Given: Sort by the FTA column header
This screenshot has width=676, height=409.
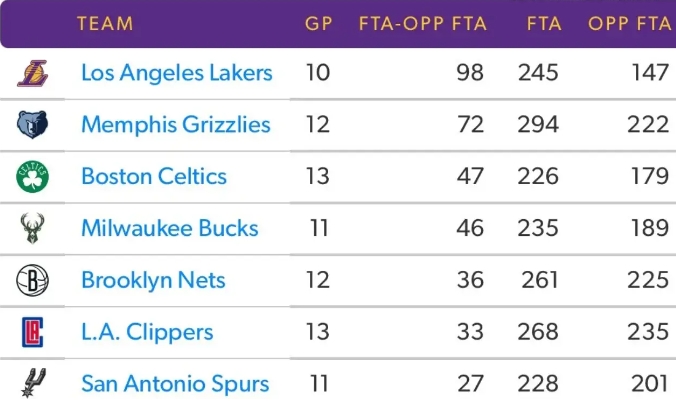Looking at the screenshot, I should (543, 24).
